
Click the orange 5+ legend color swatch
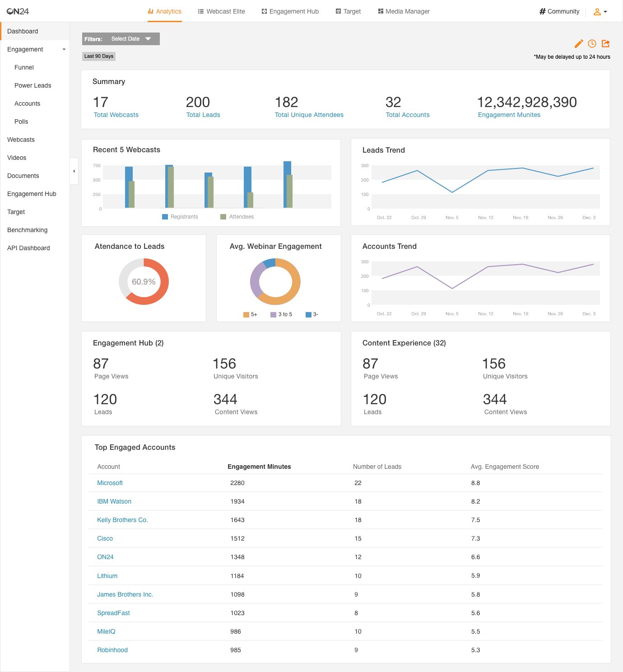246,315
